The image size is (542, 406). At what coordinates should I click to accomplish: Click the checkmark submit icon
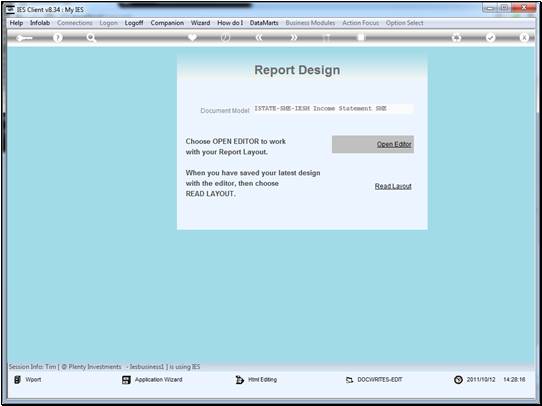pyautogui.click(x=490, y=38)
